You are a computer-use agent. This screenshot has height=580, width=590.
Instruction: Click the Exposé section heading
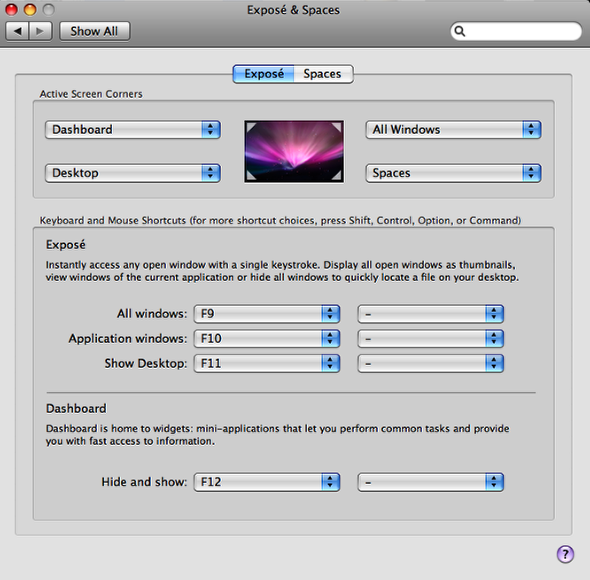coord(65,245)
